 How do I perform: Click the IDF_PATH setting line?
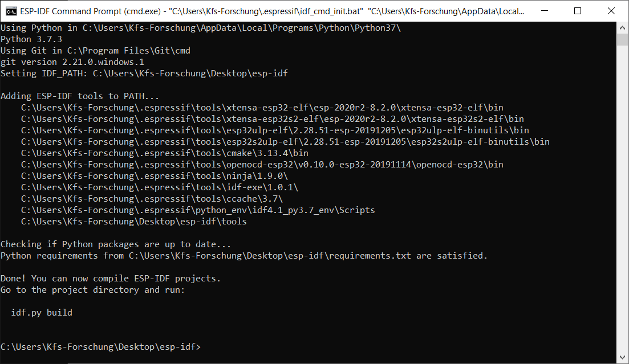pos(143,73)
